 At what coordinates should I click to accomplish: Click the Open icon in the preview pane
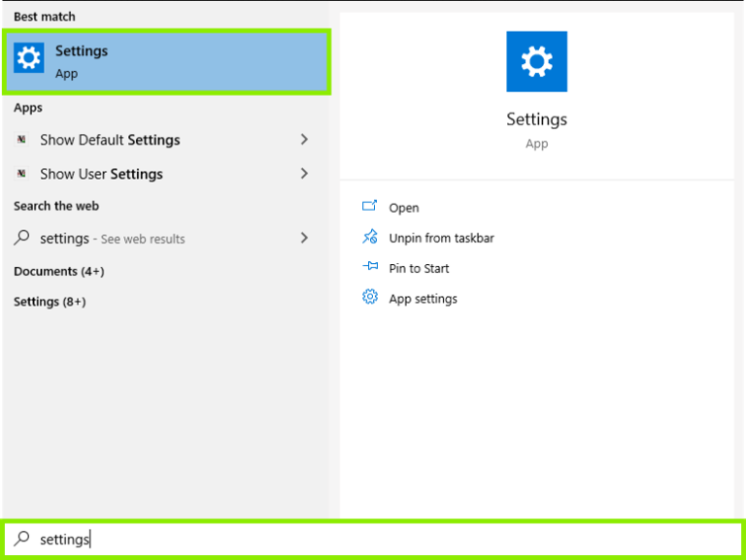click(369, 207)
